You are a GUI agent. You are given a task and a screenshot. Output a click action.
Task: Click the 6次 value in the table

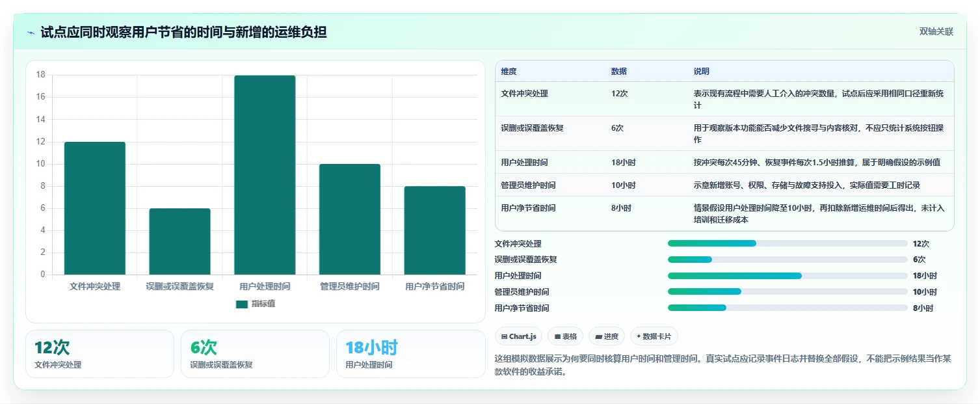(617, 128)
